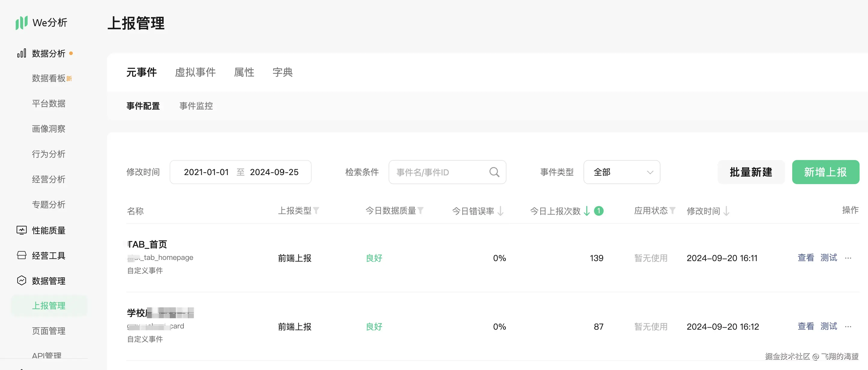Click the 性能质量 monitor icon
This screenshot has width=868, height=370.
pos(22,230)
